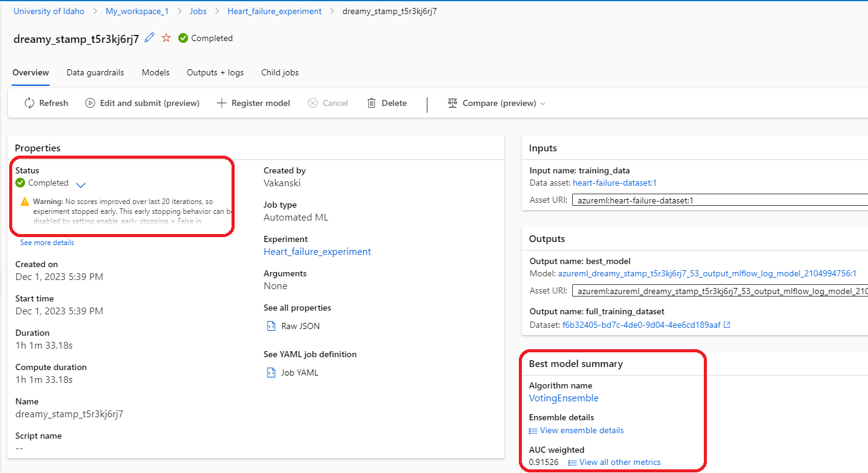868x473 pixels.
Task: Open the Job YAML definition icon
Action: point(271,373)
